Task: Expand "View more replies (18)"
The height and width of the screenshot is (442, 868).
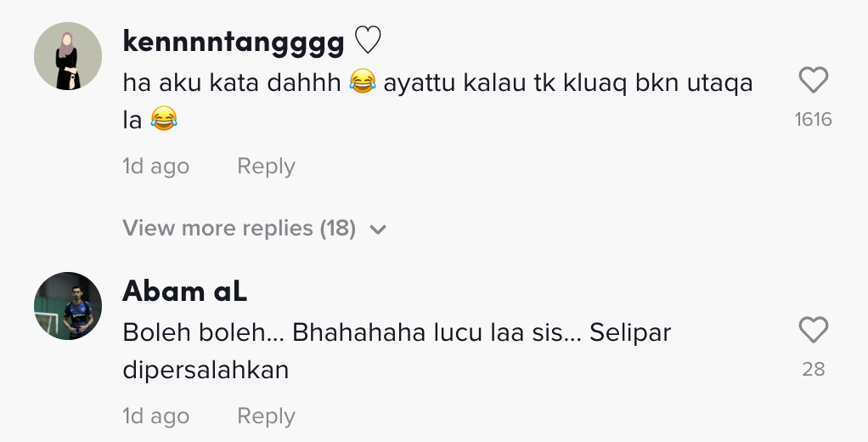Action: (239, 228)
